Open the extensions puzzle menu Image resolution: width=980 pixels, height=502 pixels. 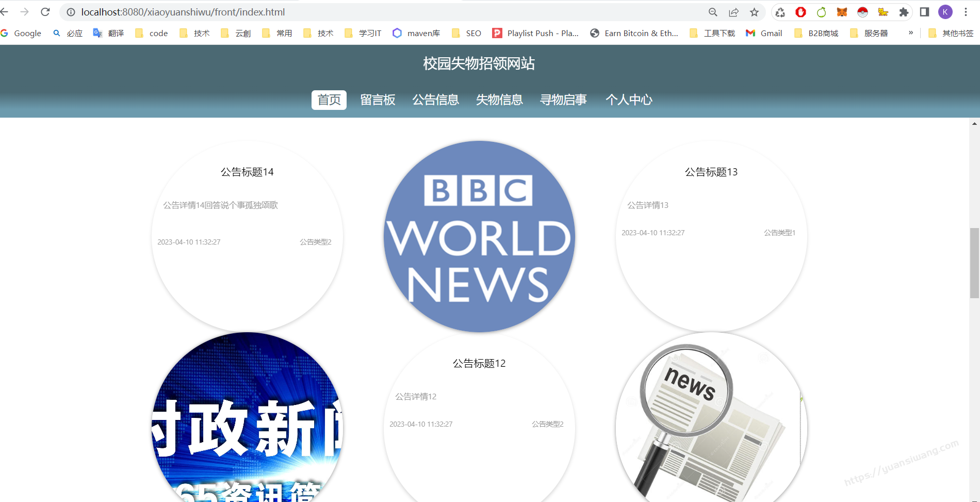[904, 12]
